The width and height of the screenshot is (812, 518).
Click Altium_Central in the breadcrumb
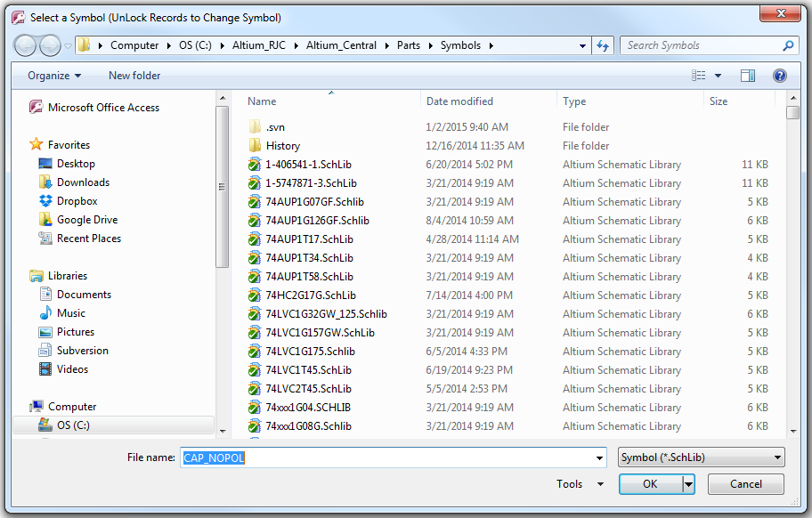click(x=341, y=45)
